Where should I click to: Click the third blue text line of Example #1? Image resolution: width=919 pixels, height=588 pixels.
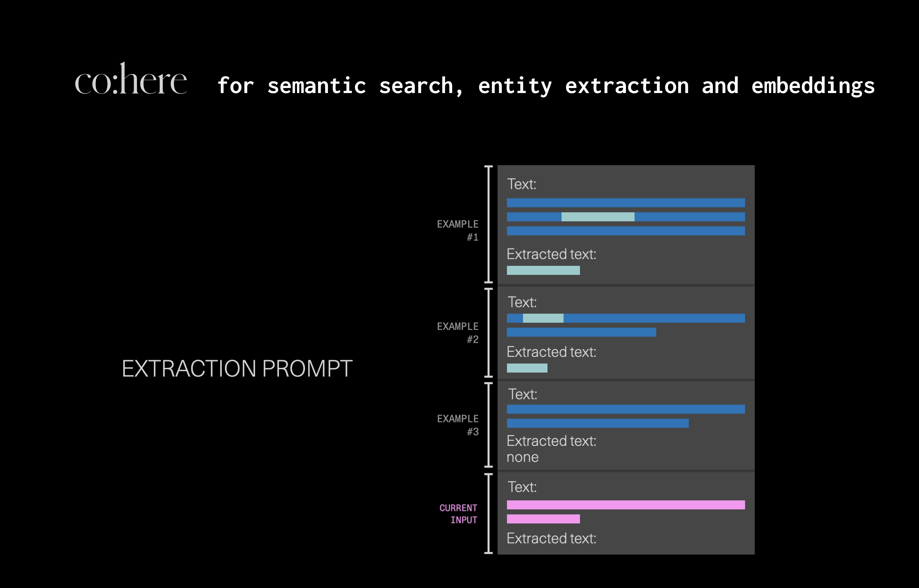pyautogui.click(x=625, y=231)
